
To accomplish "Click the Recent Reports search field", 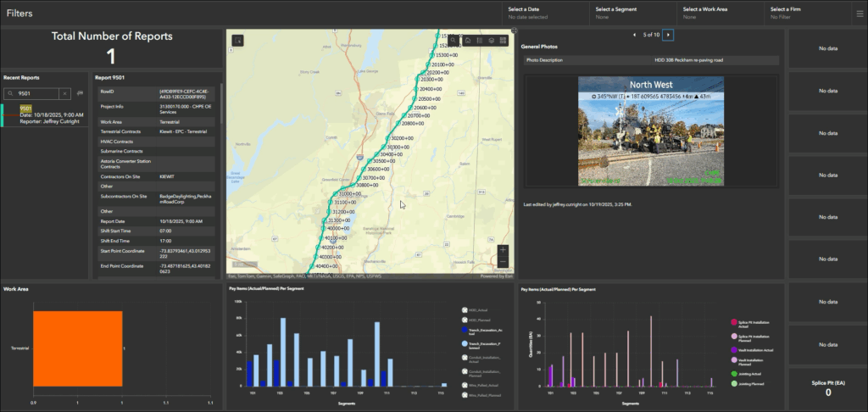I will [37, 93].
